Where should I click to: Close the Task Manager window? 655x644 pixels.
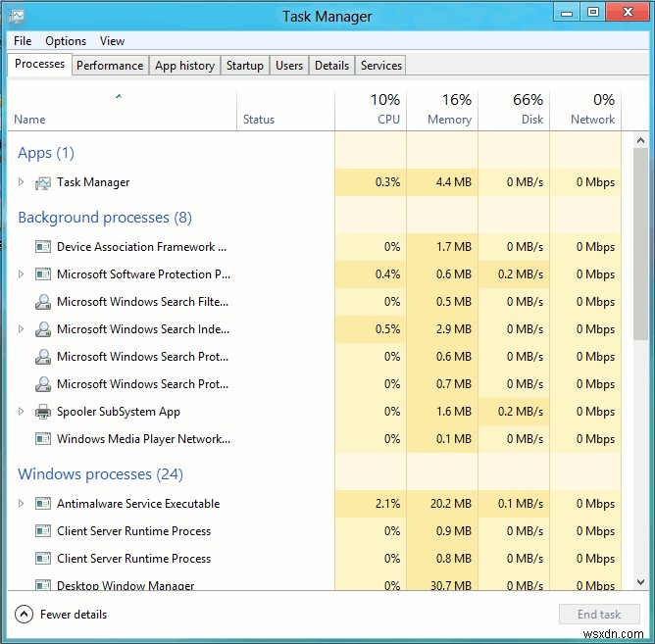(628, 13)
